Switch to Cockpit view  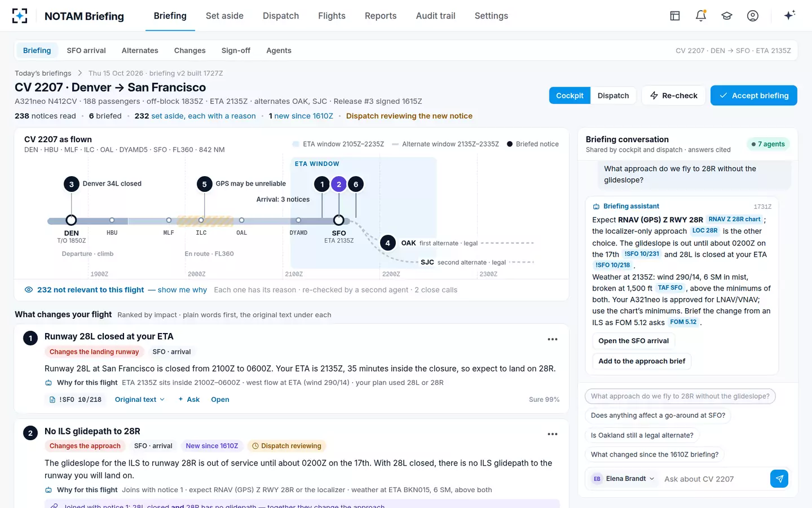570,95
